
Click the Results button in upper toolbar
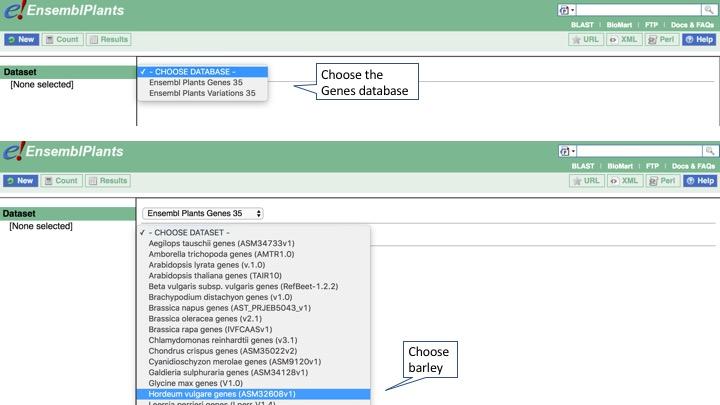(x=109, y=39)
